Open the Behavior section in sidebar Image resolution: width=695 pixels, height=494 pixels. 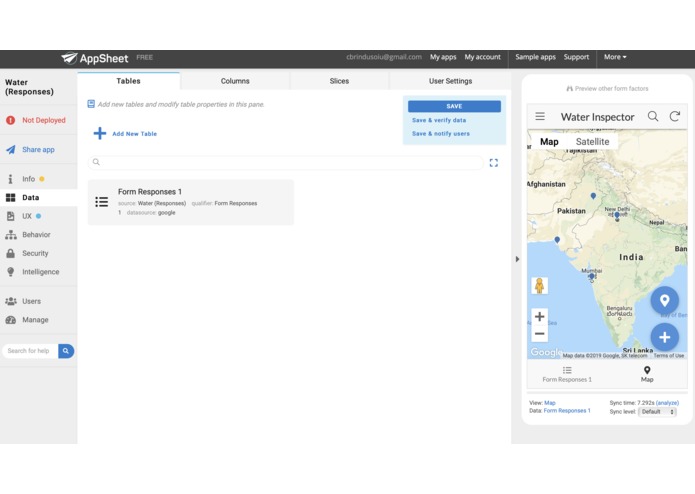28,235
